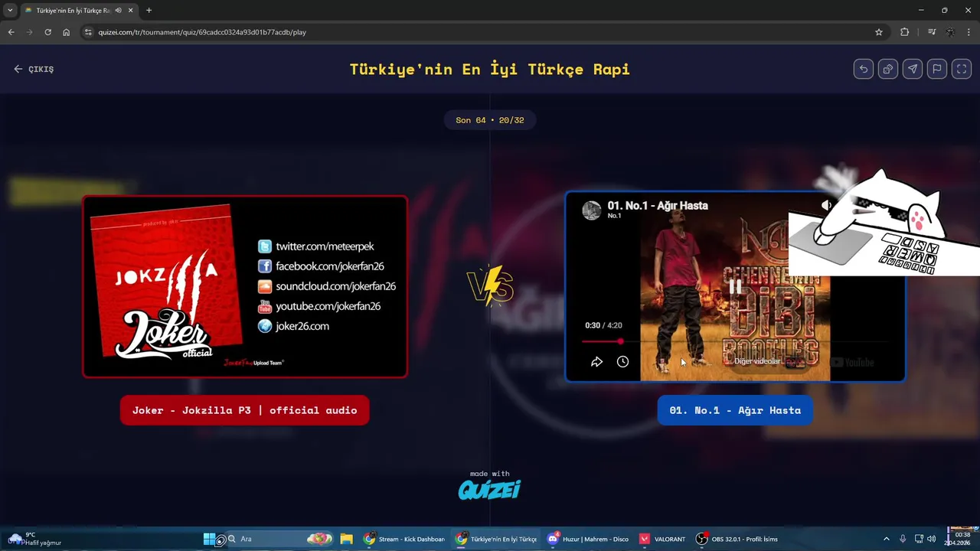Click the Quizei logo at the bottom
Screen dimensions: 980x551
(x=489, y=489)
